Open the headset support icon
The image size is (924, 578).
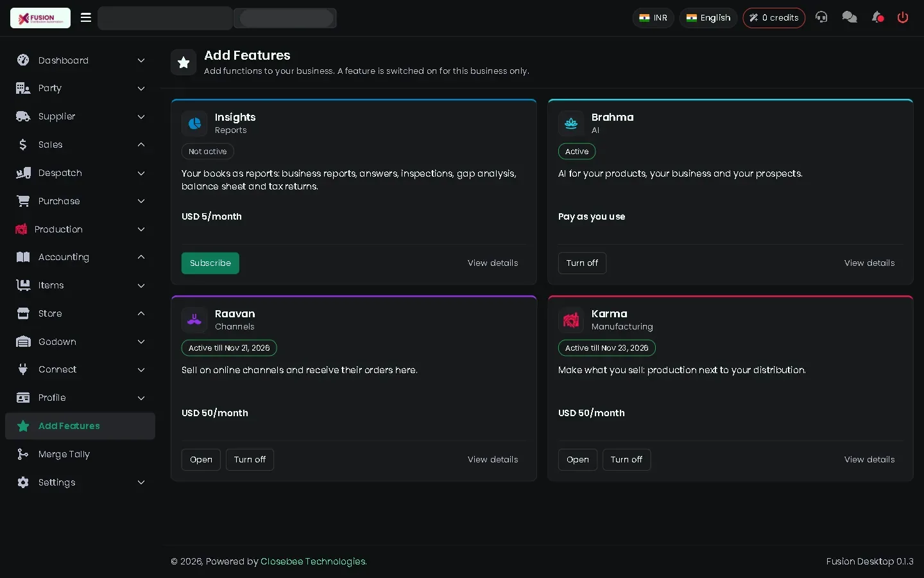821,17
